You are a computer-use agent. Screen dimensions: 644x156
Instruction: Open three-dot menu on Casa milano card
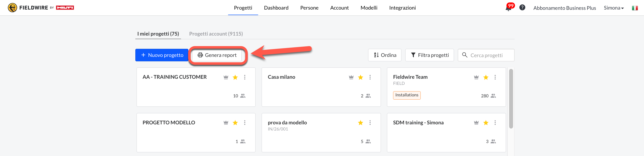tap(370, 77)
